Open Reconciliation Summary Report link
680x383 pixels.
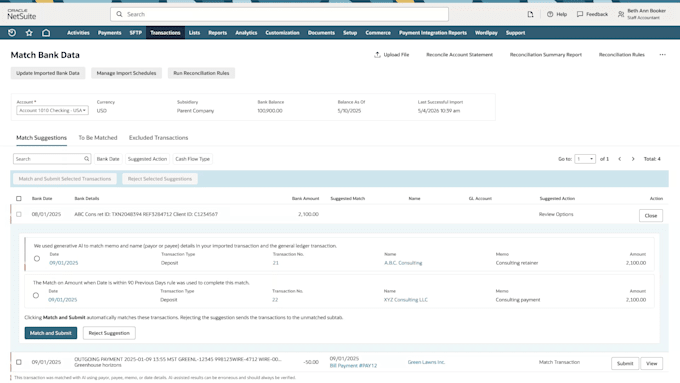546,55
